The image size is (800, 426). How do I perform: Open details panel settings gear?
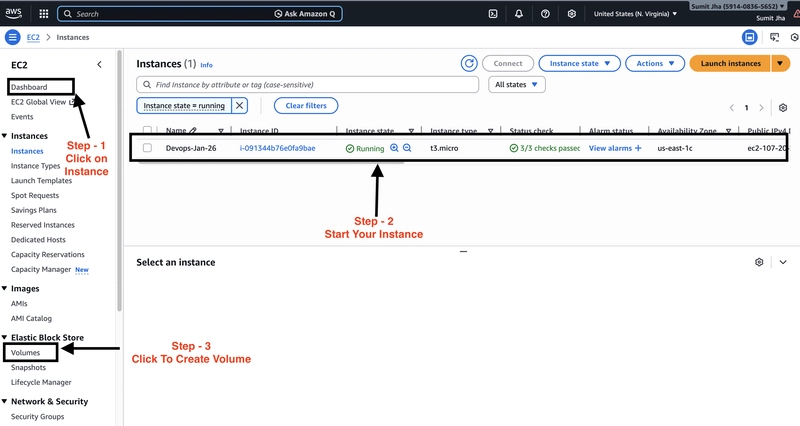click(x=759, y=262)
